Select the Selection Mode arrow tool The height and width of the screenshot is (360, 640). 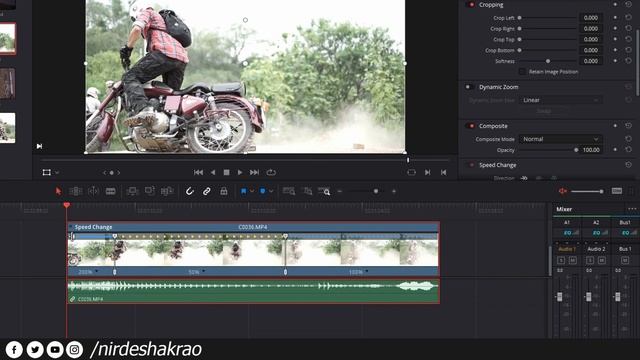point(58,191)
